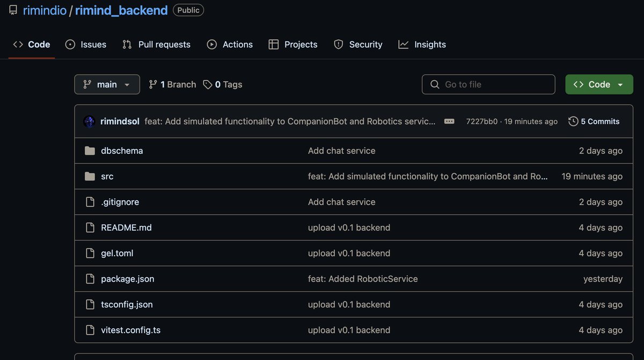Open the main branch dropdown
The width and height of the screenshot is (644, 360).
pyautogui.click(x=107, y=84)
